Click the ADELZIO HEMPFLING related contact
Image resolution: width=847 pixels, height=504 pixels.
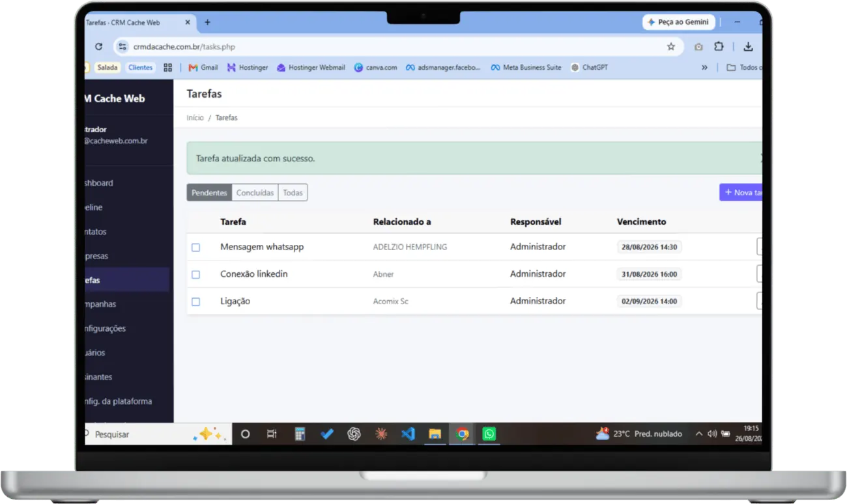click(x=410, y=247)
